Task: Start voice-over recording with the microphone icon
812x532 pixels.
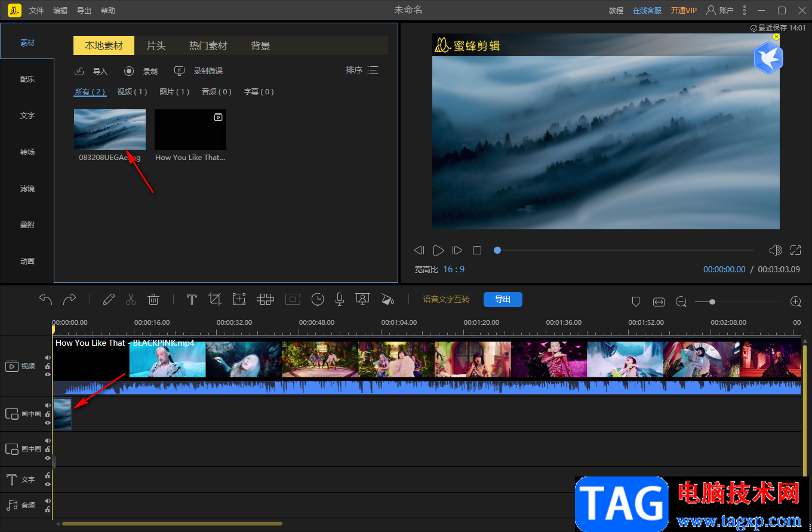Action: coord(340,299)
